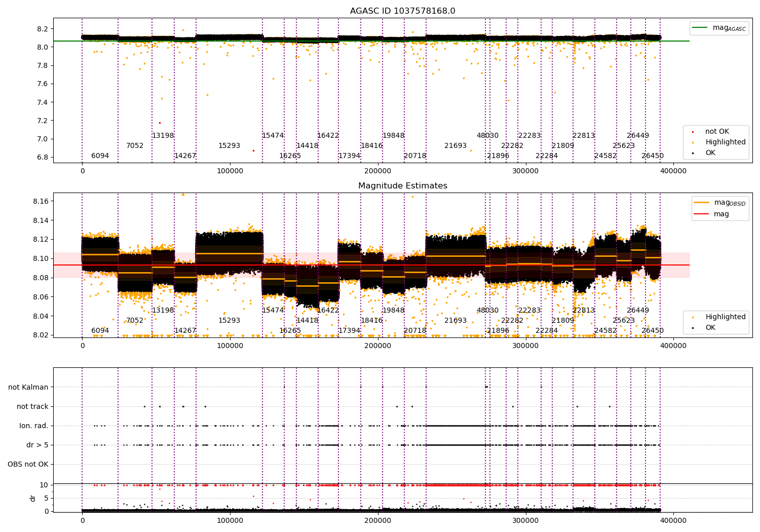Select 'Highlighted' in the middle panel legend

click(x=725, y=317)
